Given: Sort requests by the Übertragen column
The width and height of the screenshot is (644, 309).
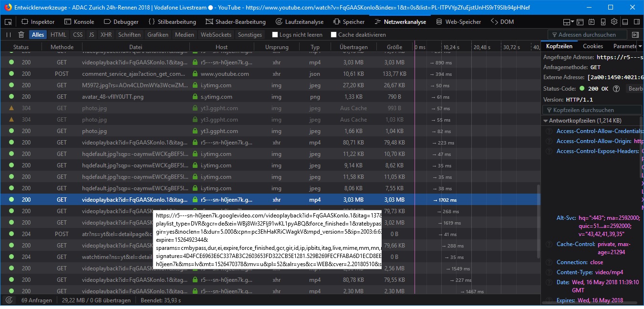Looking at the screenshot, I should click(353, 47).
